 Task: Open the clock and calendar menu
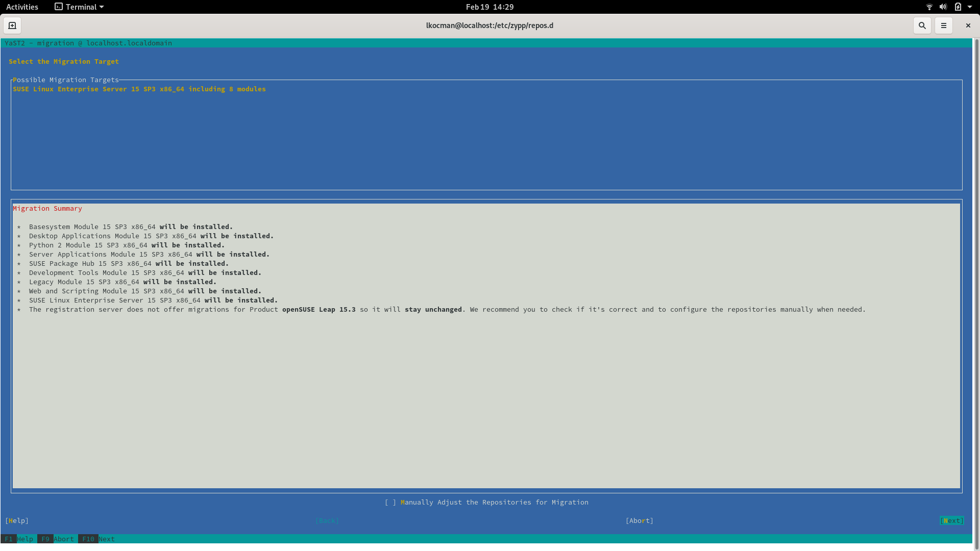[x=489, y=7]
